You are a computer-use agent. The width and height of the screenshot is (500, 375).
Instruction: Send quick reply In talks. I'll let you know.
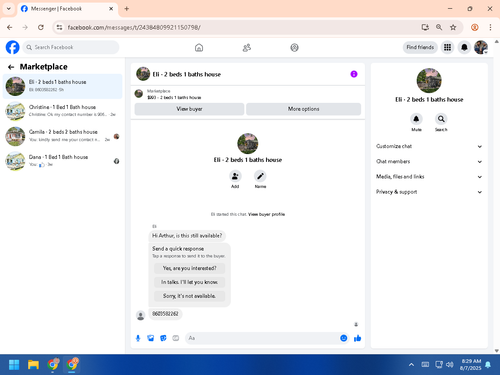[x=189, y=282]
